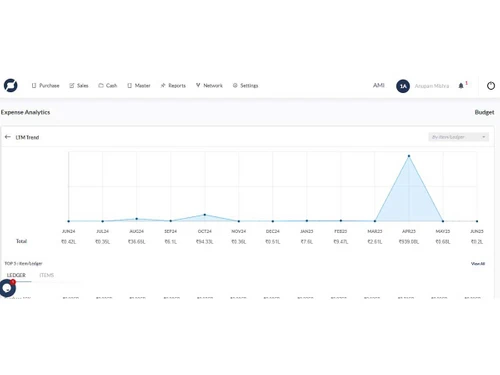Open the Budget link
The height and width of the screenshot is (375, 500).
click(x=484, y=112)
